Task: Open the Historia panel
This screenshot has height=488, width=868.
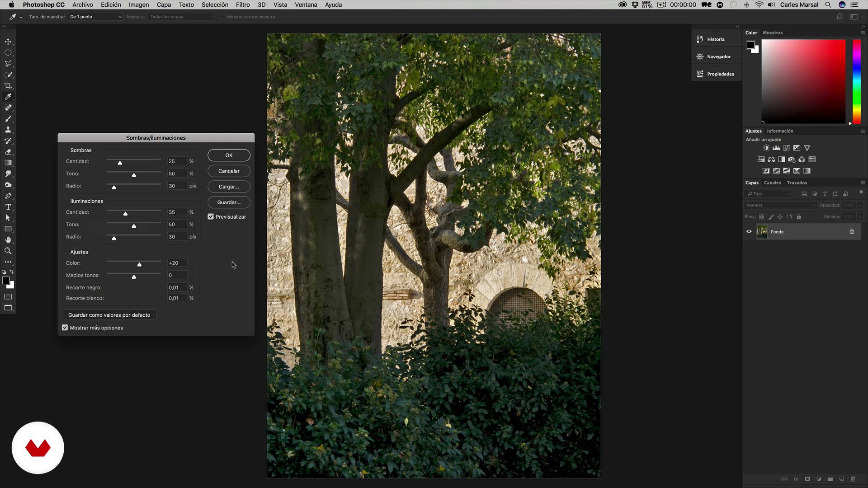Action: tap(716, 39)
